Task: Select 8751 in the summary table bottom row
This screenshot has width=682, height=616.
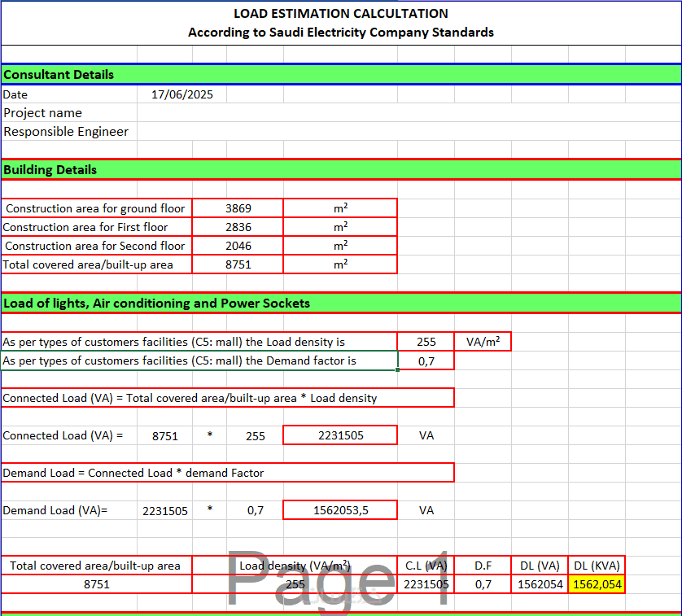Action: (97, 584)
